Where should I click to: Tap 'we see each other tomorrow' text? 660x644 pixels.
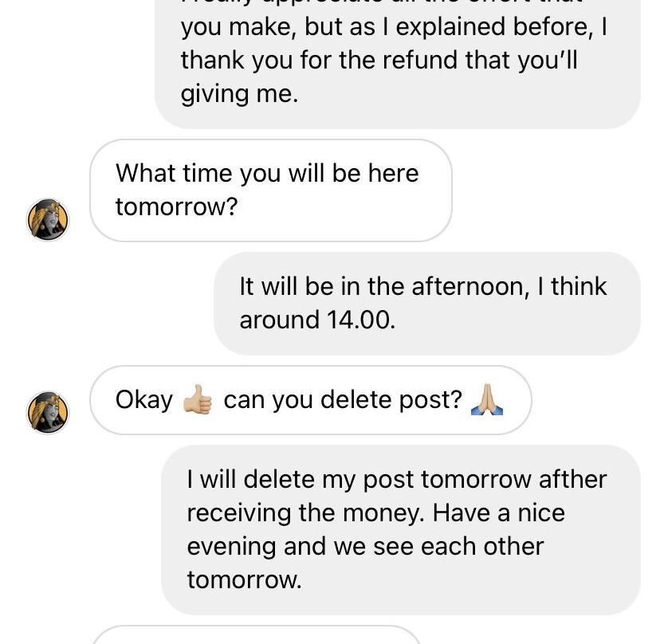[365, 563]
